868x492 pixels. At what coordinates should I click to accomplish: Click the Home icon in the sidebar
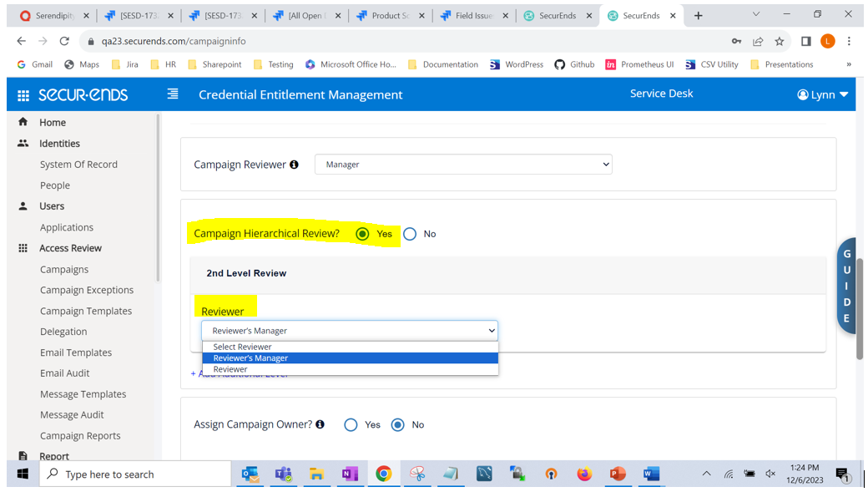pos(24,121)
